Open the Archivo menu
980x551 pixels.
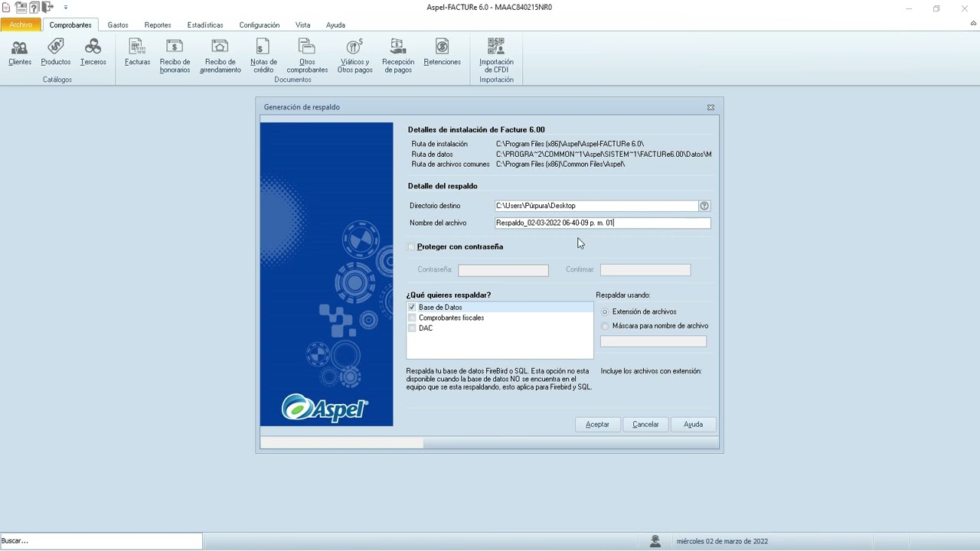(21, 25)
